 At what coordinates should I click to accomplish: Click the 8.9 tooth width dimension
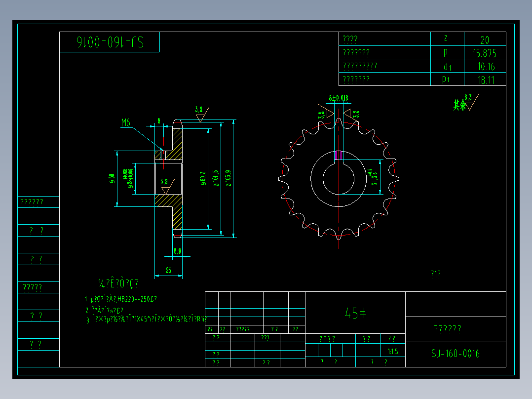pos(178,251)
